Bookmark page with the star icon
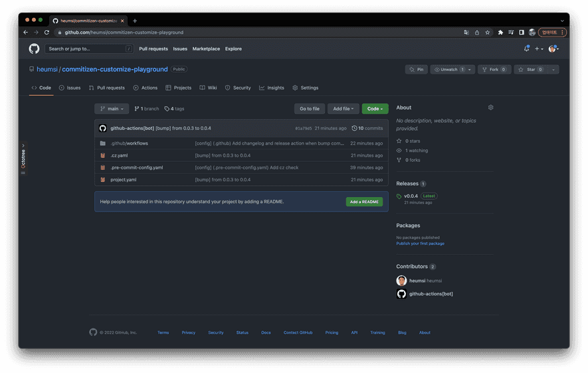Screen dimensions: 588x373 click(487, 32)
